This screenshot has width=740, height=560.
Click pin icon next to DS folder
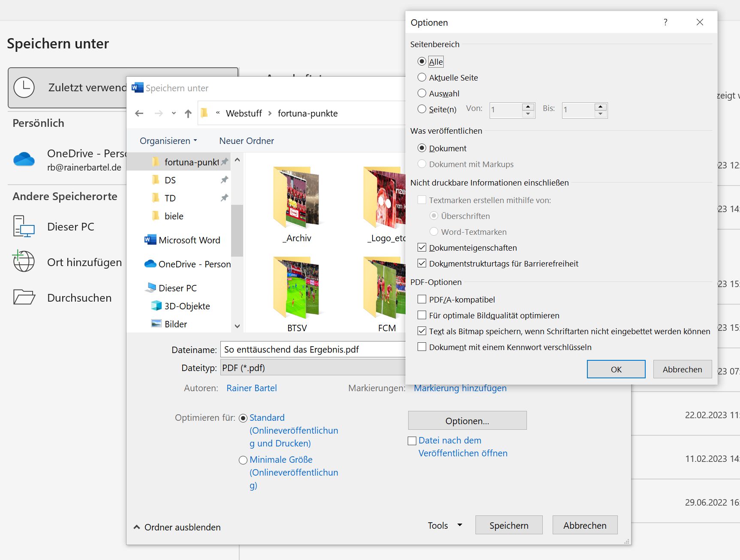coord(224,180)
